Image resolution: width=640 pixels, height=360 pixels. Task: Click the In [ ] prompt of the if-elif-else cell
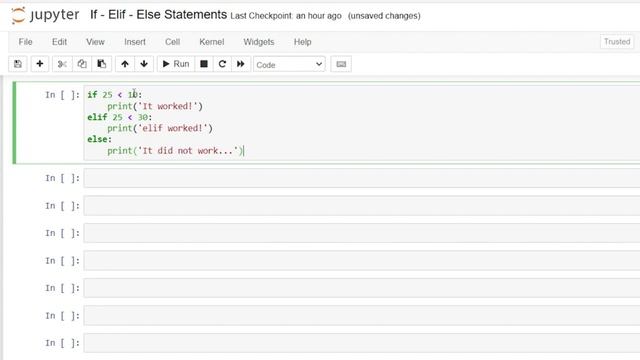[x=62, y=95]
